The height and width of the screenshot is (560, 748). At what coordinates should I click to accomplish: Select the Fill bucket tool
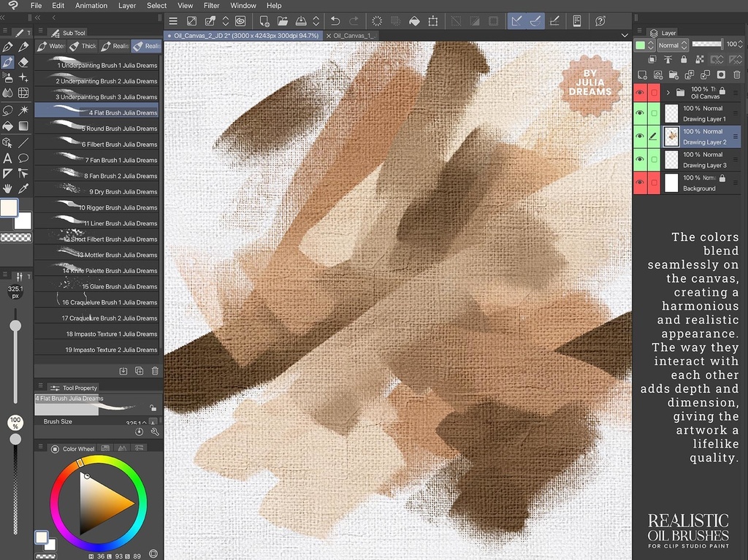7,125
